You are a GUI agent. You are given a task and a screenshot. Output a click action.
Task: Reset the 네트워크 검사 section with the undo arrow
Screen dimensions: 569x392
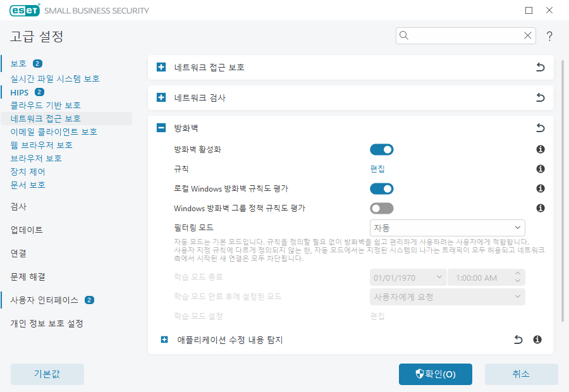click(x=540, y=97)
